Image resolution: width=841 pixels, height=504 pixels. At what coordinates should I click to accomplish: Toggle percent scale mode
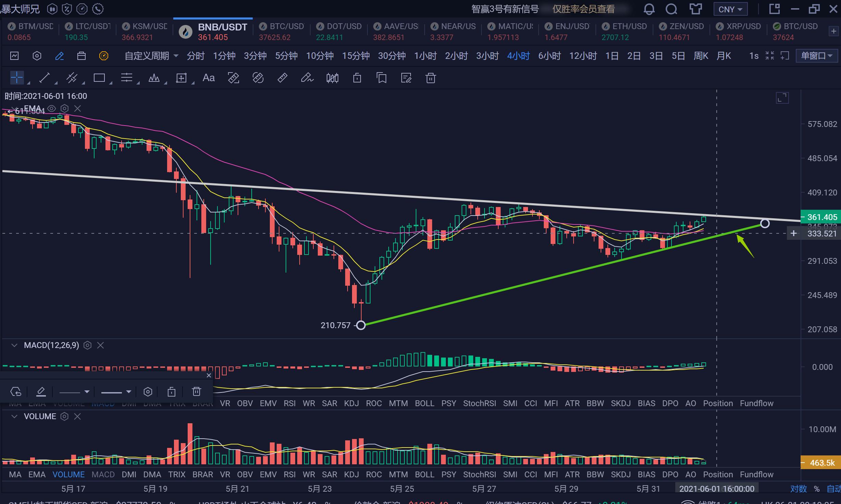(x=817, y=489)
